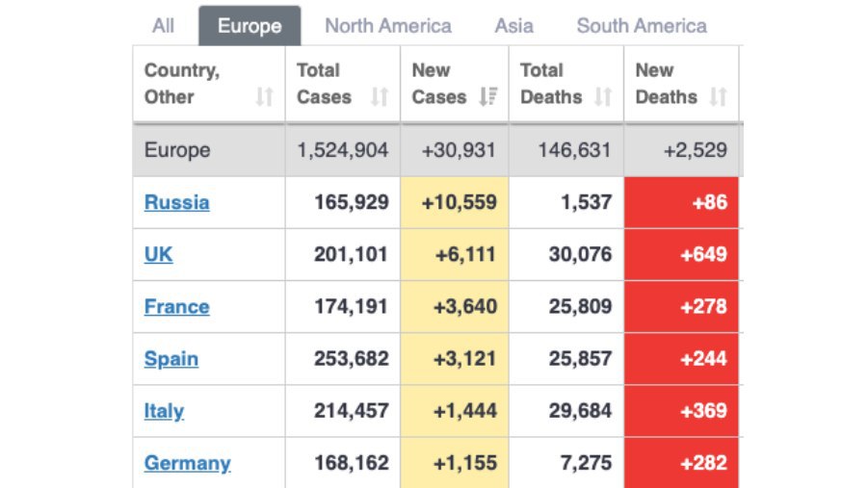
Task: Select UK's yellow +6,111 new cases cell
Action: 455,254
